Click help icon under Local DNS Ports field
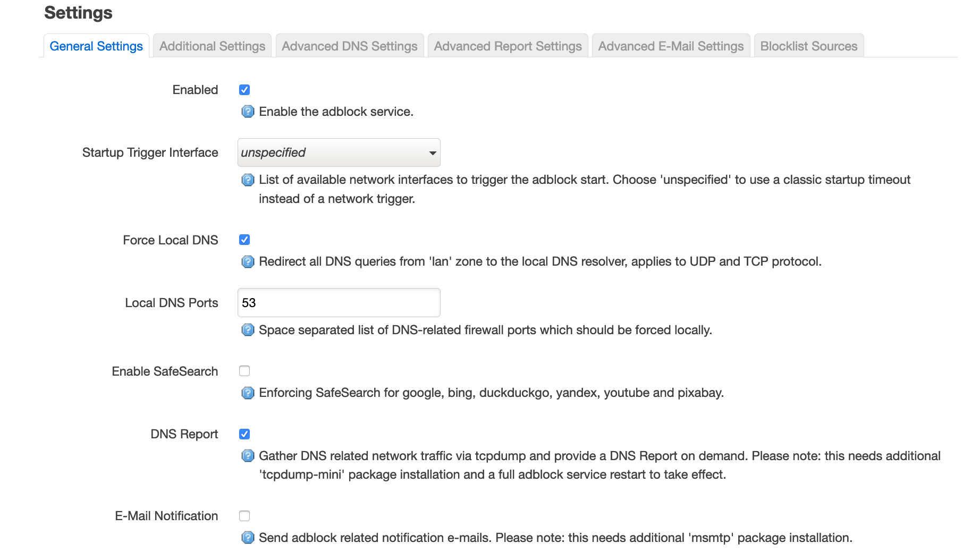The width and height of the screenshot is (963, 560). [248, 330]
